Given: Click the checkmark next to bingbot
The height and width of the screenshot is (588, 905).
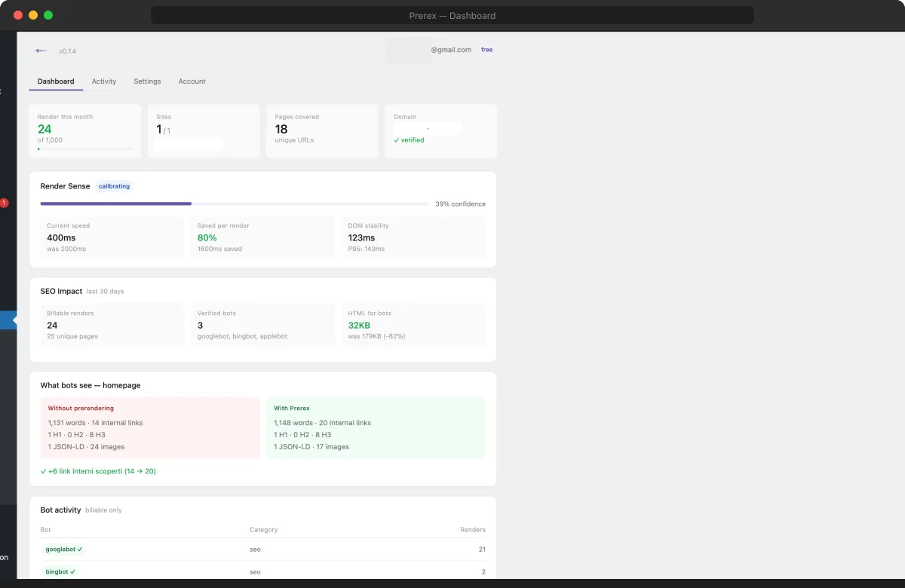Looking at the screenshot, I should tap(73, 571).
